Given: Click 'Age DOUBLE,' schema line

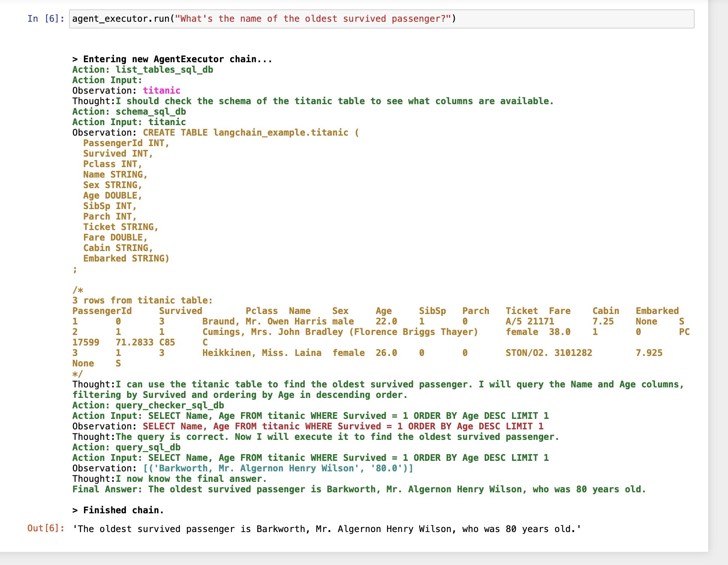Looking at the screenshot, I should [x=113, y=196].
